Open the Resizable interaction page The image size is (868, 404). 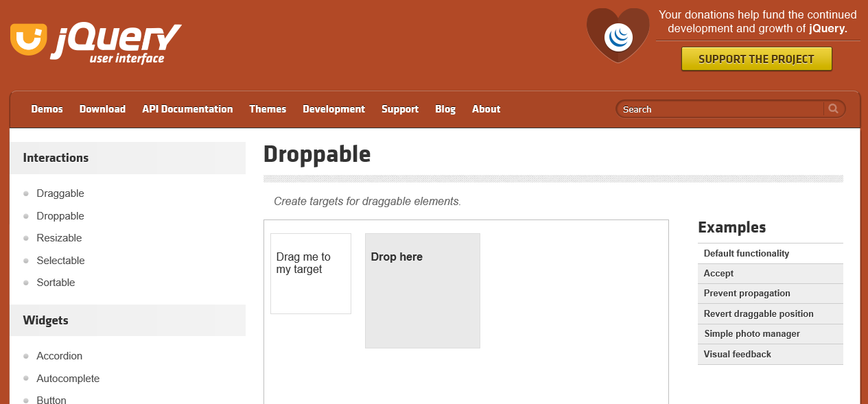click(59, 238)
